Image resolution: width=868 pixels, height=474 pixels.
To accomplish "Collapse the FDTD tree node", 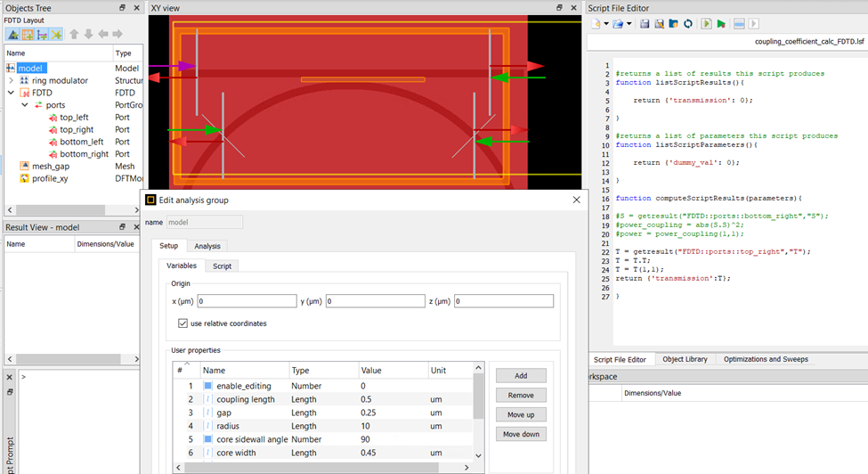I will 12,93.
